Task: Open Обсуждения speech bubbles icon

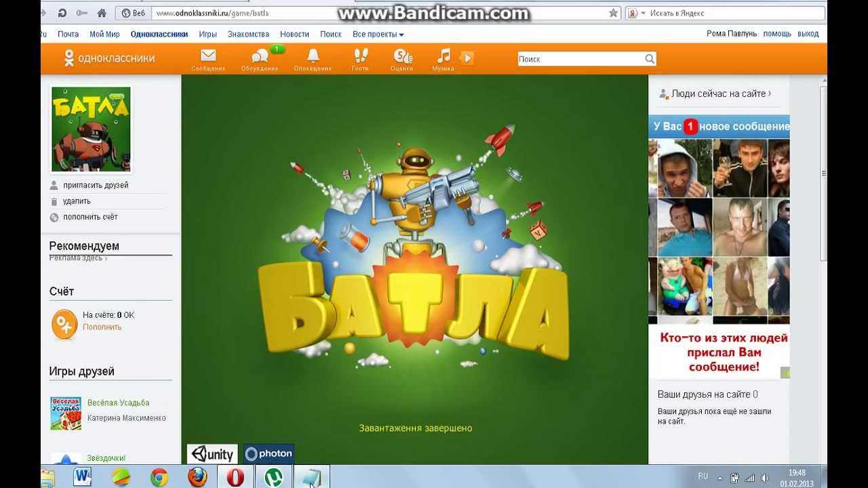Action: click(x=260, y=56)
